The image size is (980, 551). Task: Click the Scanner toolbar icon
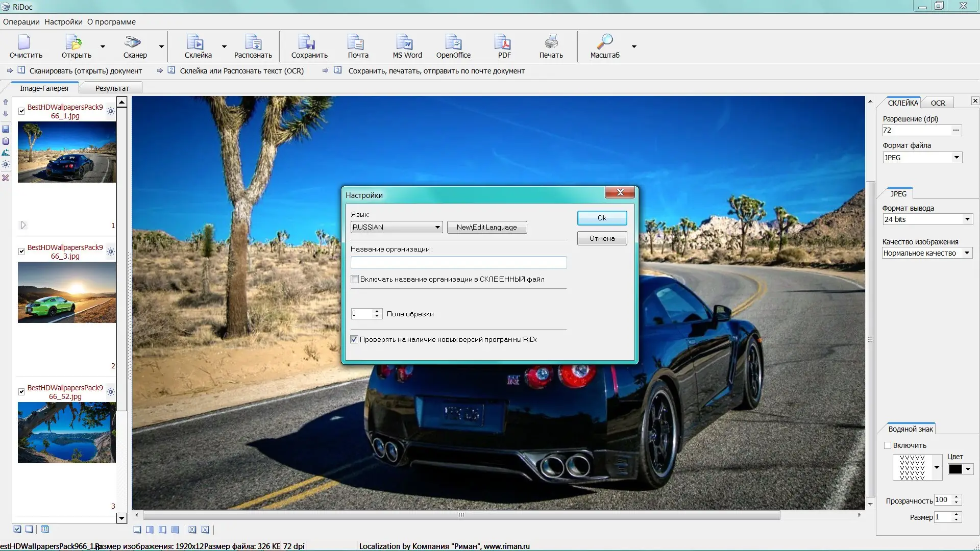[133, 42]
